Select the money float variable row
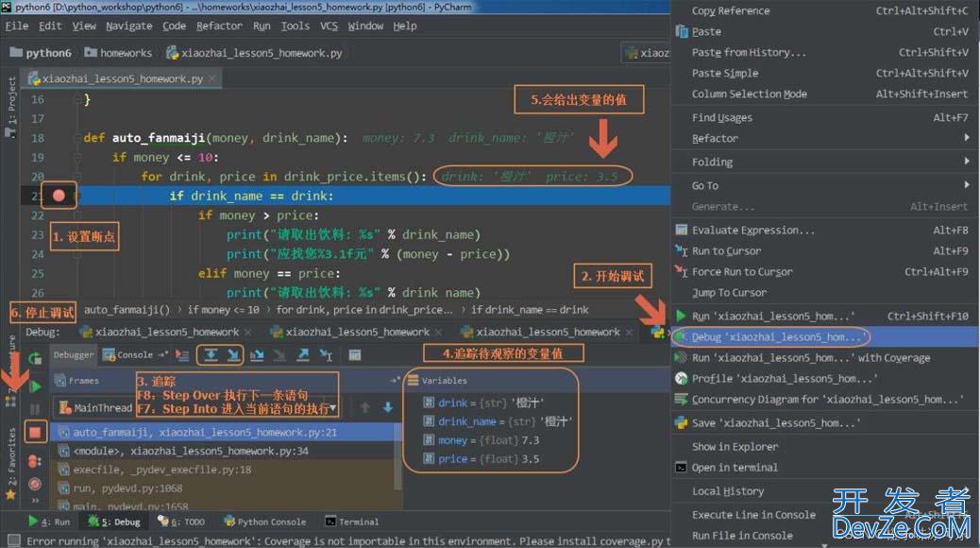Viewport: 980px width, 548px height. pyautogui.click(x=482, y=440)
